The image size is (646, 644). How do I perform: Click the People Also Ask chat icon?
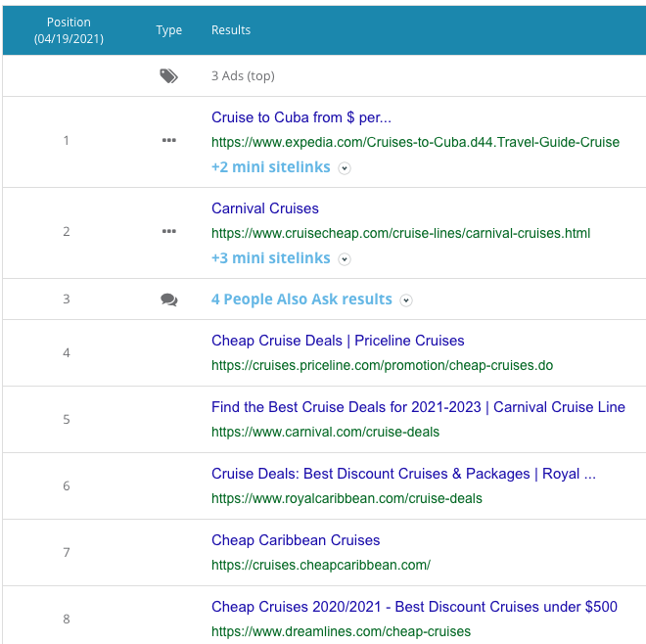click(x=169, y=299)
